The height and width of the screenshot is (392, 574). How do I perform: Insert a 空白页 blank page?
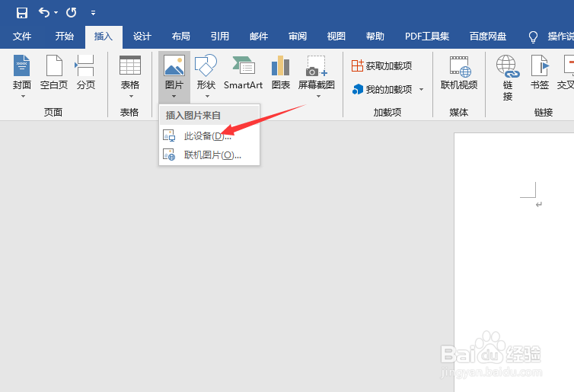[x=54, y=72]
